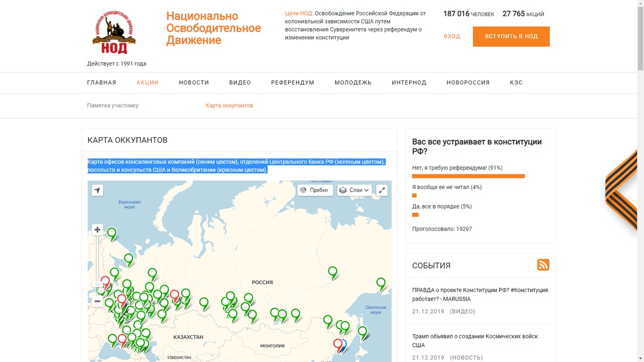Screen dimensions: 644x362
Task: Click the green marker north of Монголия label
Action: 282,315
